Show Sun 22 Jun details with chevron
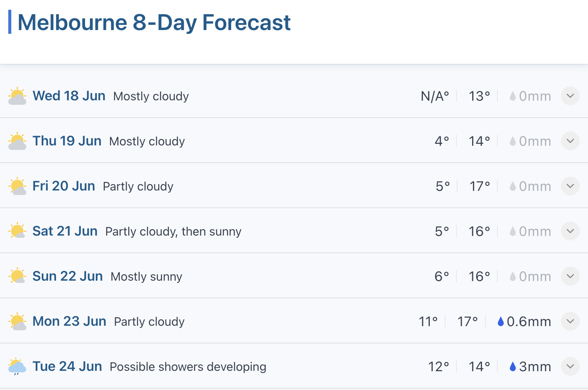This screenshot has width=588, height=390. click(570, 276)
